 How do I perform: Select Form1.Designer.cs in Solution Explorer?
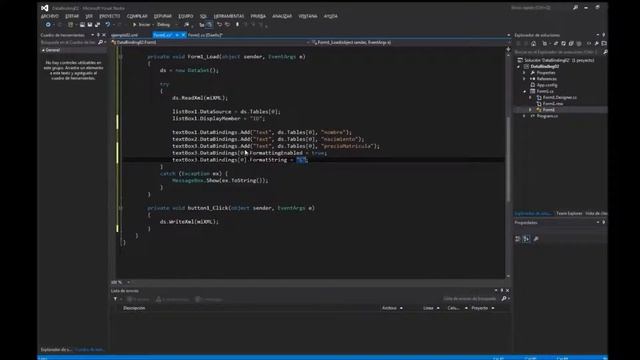click(x=559, y=98)
